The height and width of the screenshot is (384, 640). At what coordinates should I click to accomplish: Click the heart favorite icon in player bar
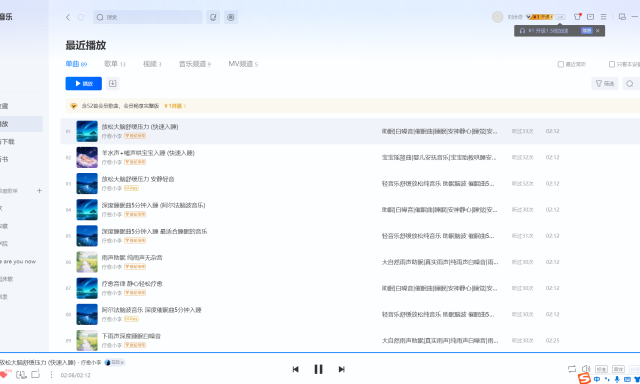pyautogui.click(x=4, y=374)
